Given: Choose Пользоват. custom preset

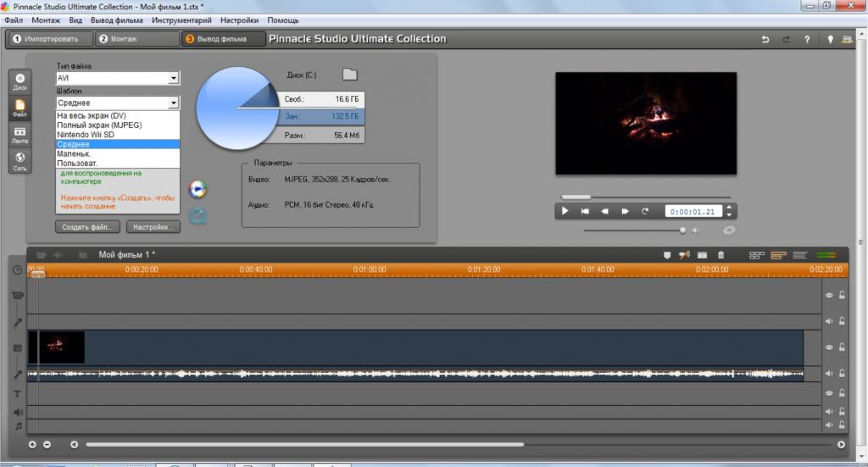Looking at the screenshot, I should tap(117, 164).
